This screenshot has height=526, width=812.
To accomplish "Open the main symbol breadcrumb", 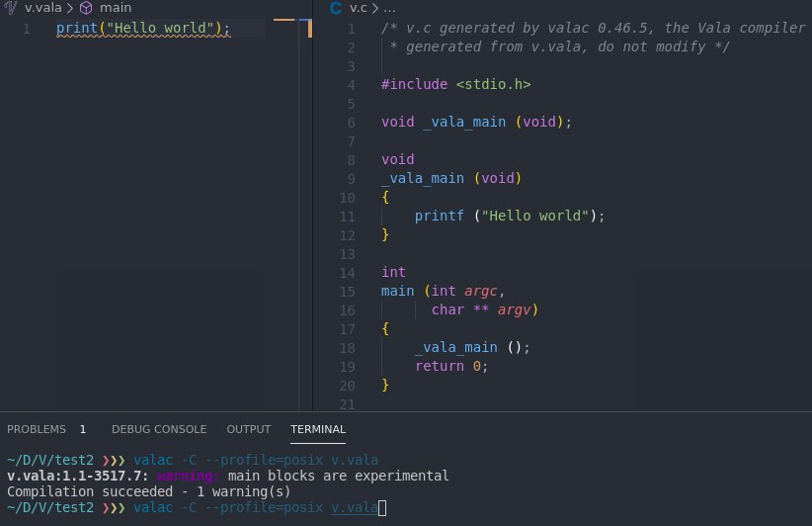I will (x=116, y=7).
